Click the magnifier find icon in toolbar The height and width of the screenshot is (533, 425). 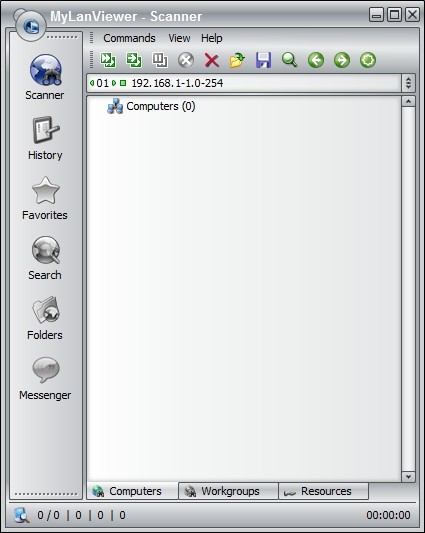(290, 60)
